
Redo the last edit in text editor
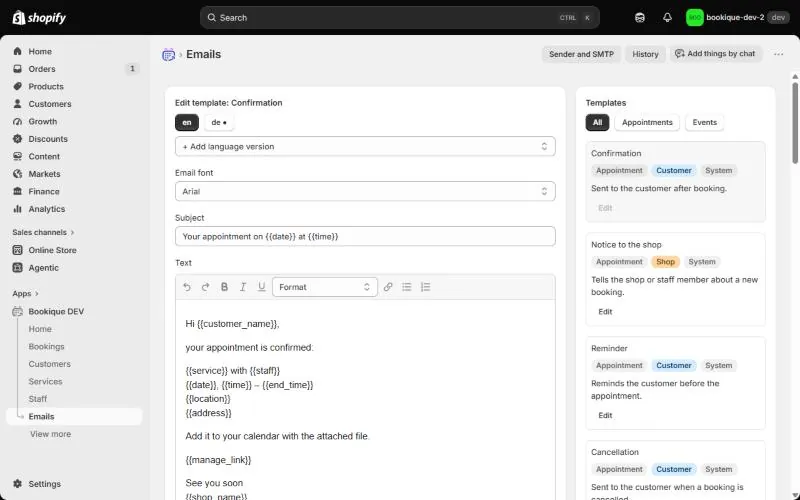coord(206,287)
